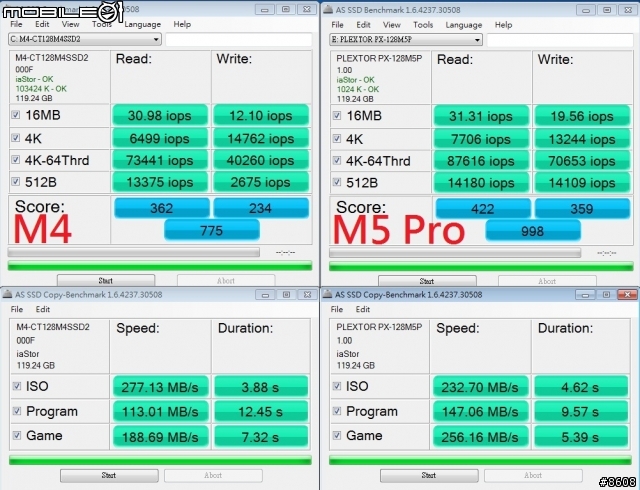Click Abort button in PLEXTOR benchmark window

pos(547,281)
